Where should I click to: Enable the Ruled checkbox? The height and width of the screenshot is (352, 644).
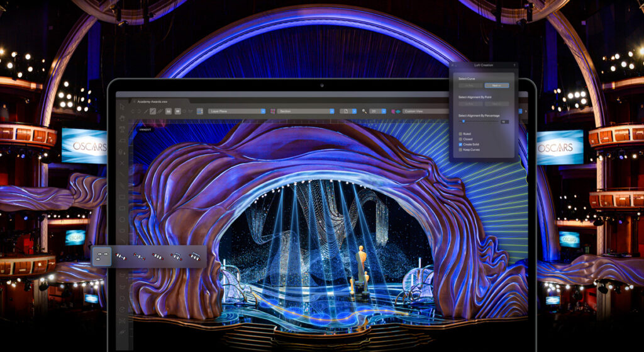click(460, 134)
